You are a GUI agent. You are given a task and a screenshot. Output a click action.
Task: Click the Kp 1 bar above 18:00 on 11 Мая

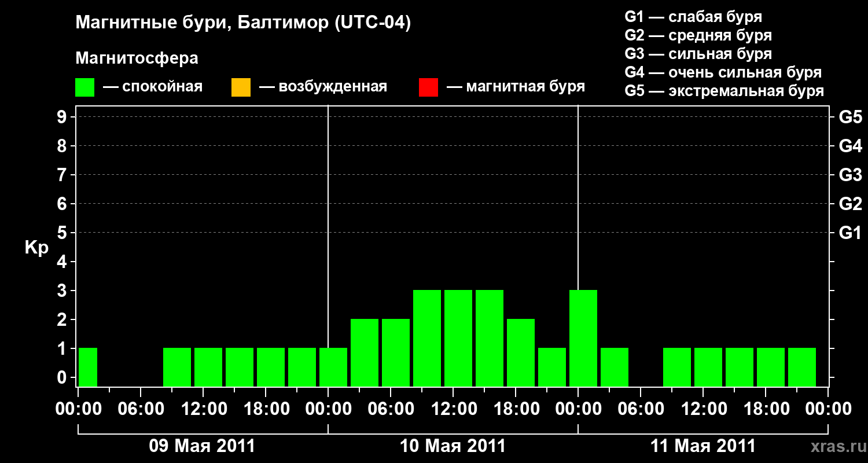coord(771,367)
